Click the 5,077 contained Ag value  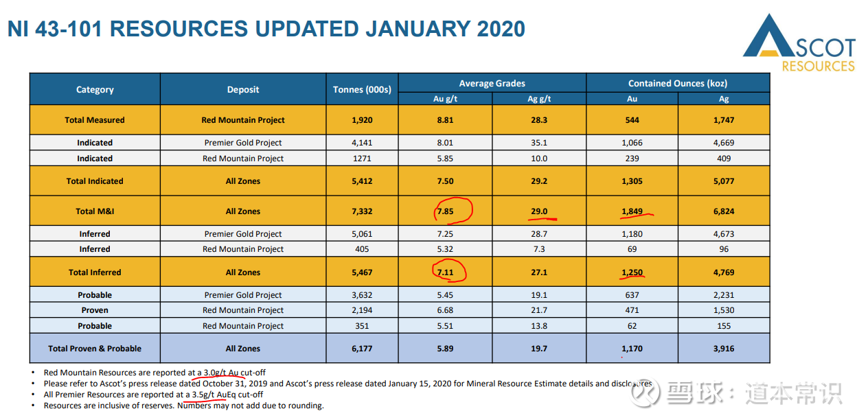[724, 181]
